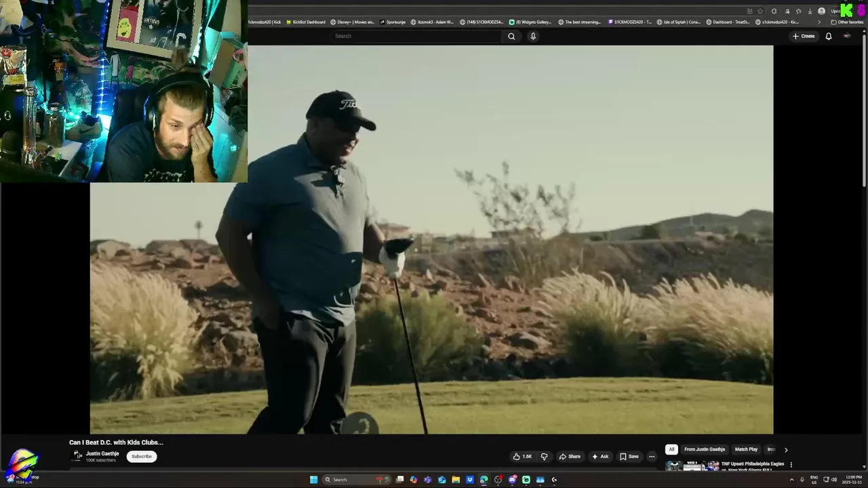Like the video with thumbs up
Image resolution: width=868 pixels, height=488 pixels.
[522, 456]
